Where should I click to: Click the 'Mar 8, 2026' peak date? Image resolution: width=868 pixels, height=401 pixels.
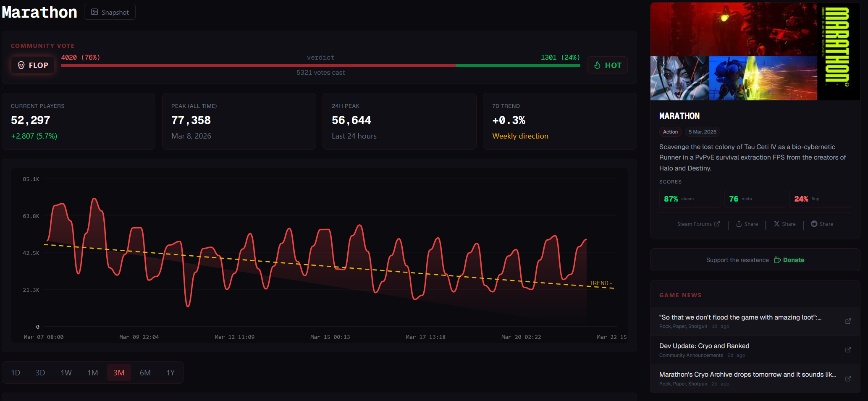pos(191,136)
